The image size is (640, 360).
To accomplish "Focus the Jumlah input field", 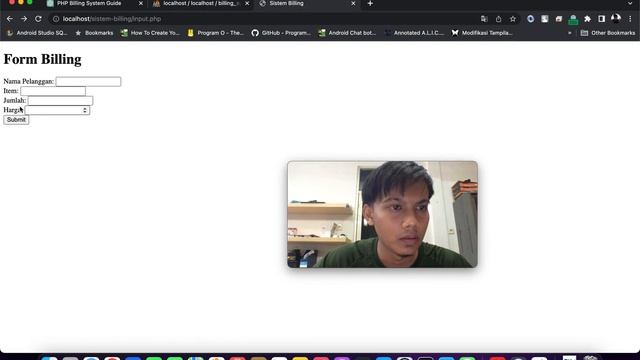I will 60,100.
